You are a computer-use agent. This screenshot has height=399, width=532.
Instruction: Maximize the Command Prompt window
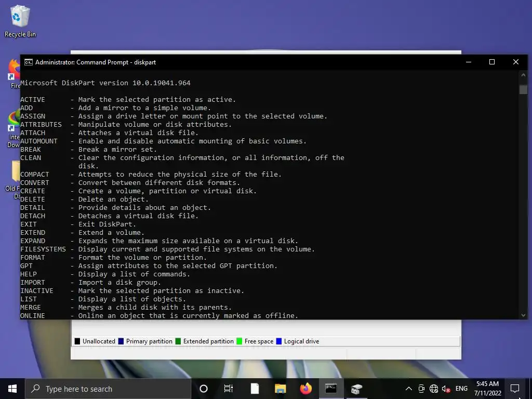pyautogui.click(x=492, y=62)
